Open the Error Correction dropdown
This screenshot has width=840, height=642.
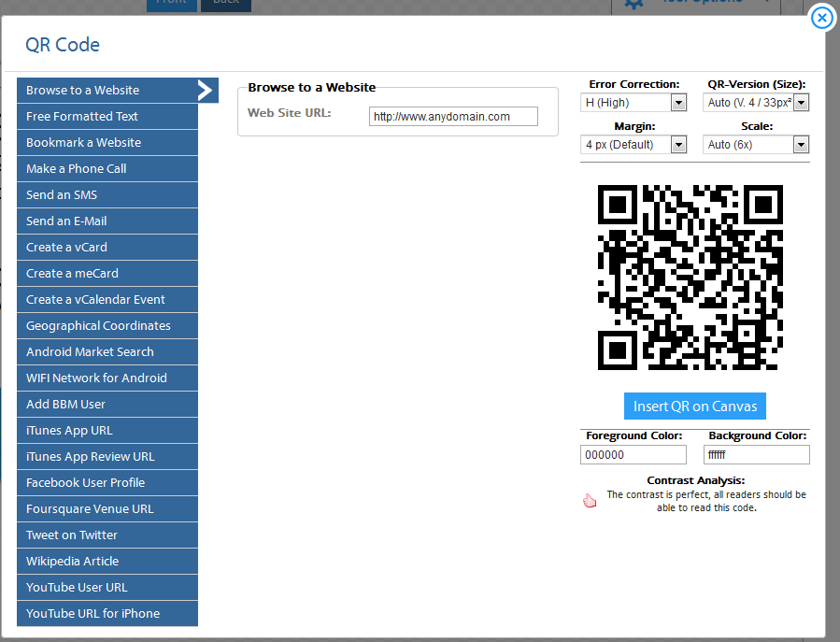coord(634,103)
